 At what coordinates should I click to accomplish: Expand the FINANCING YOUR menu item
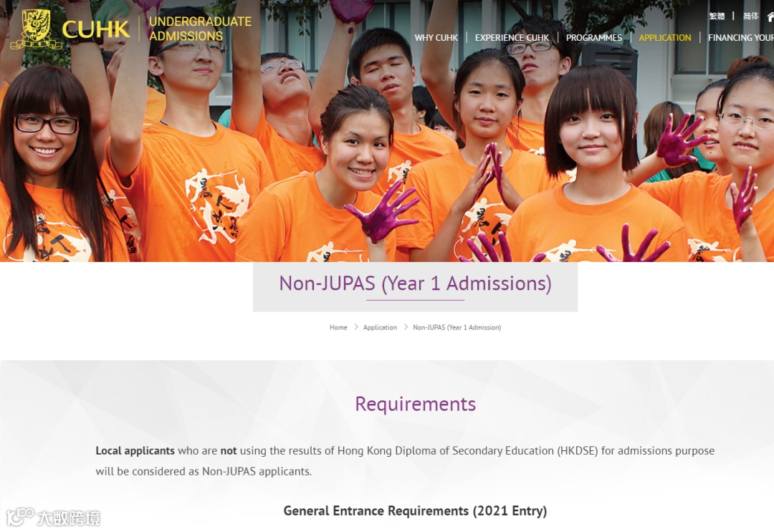pyautogui.click(x=741, y=37)
